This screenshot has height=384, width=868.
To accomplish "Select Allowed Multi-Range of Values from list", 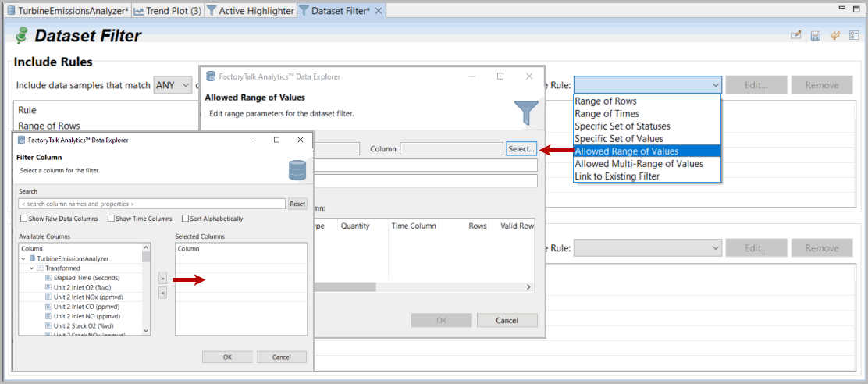I will [639, 164].
